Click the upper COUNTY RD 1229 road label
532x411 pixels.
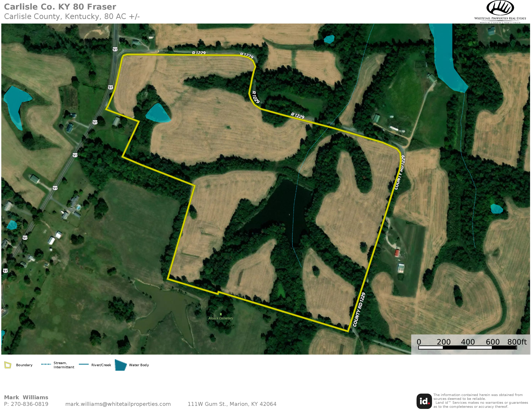pos(400,172)
